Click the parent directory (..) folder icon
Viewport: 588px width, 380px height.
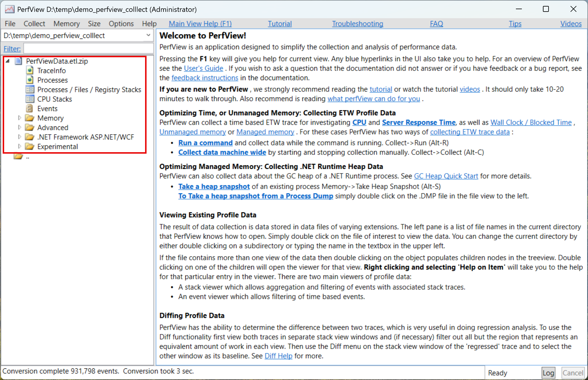(18, 156)
